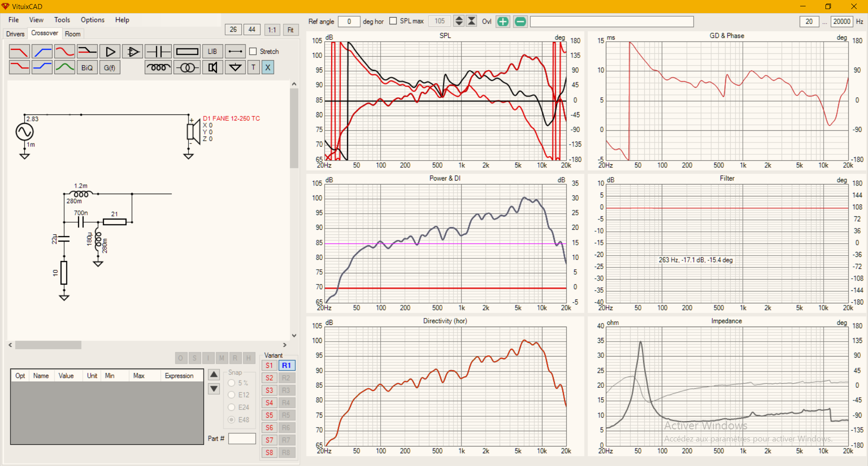Viewport: 868px width, 466px height.
Task: Click the green remove overlay button
Action: pos(520,21)
